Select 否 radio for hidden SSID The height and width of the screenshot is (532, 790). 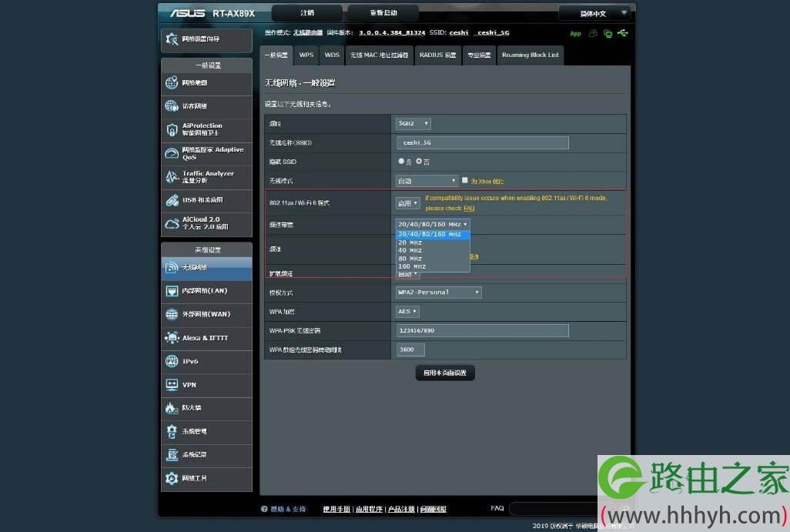point(419,161)
